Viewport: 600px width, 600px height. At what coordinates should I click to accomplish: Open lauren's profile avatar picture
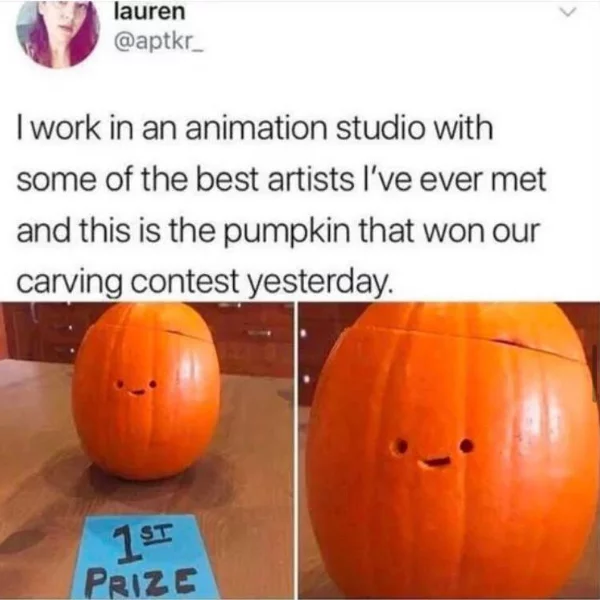pos(58,34)
